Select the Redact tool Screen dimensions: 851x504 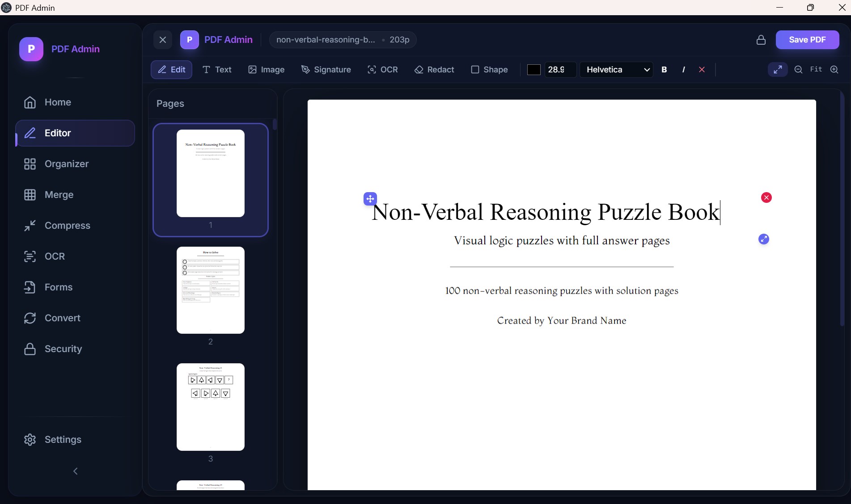tap(434, 70)
